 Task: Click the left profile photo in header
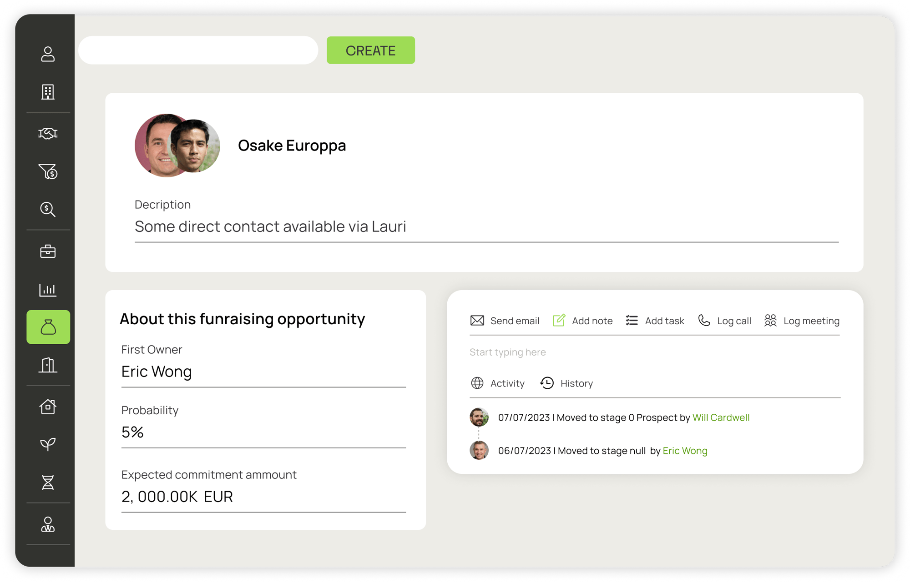point(153,146)
